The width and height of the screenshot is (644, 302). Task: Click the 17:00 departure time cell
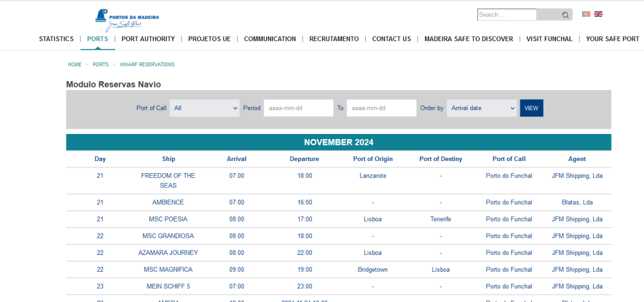pos(305,220)
